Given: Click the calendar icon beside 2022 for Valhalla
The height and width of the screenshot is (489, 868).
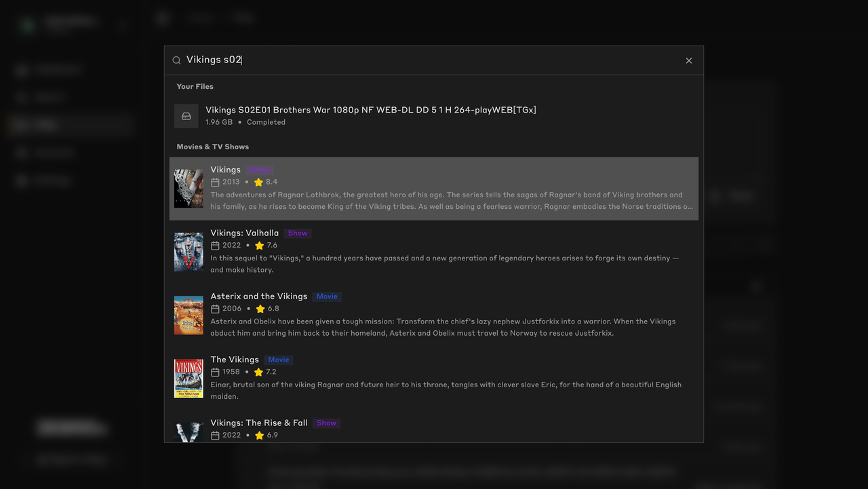Looking at the screenshot, I should coord(215,246).
